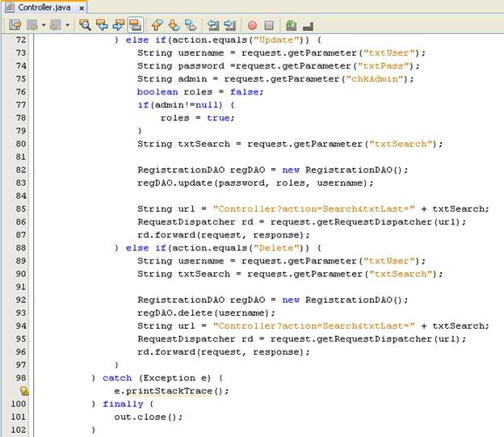Click e.printStackTrace() on line 99

tap(171, 391)
